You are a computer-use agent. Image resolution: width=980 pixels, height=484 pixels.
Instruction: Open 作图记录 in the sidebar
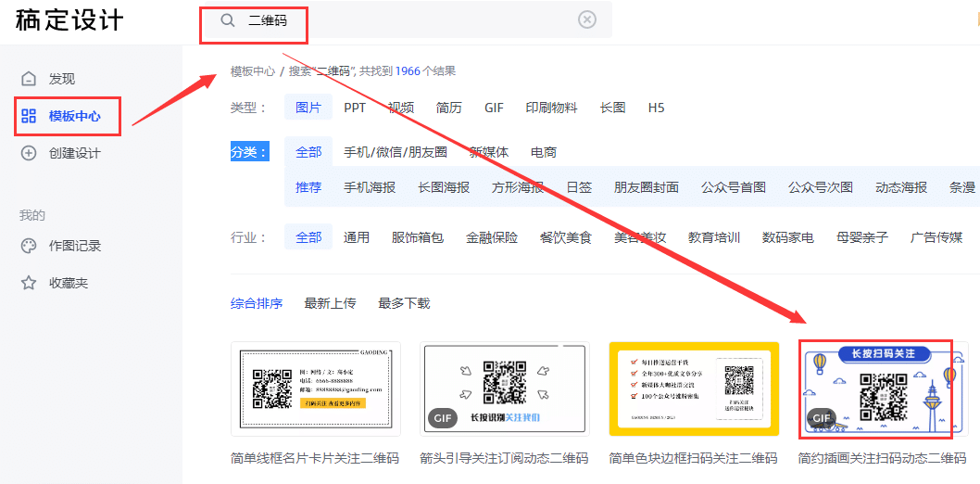coord(75,246)
